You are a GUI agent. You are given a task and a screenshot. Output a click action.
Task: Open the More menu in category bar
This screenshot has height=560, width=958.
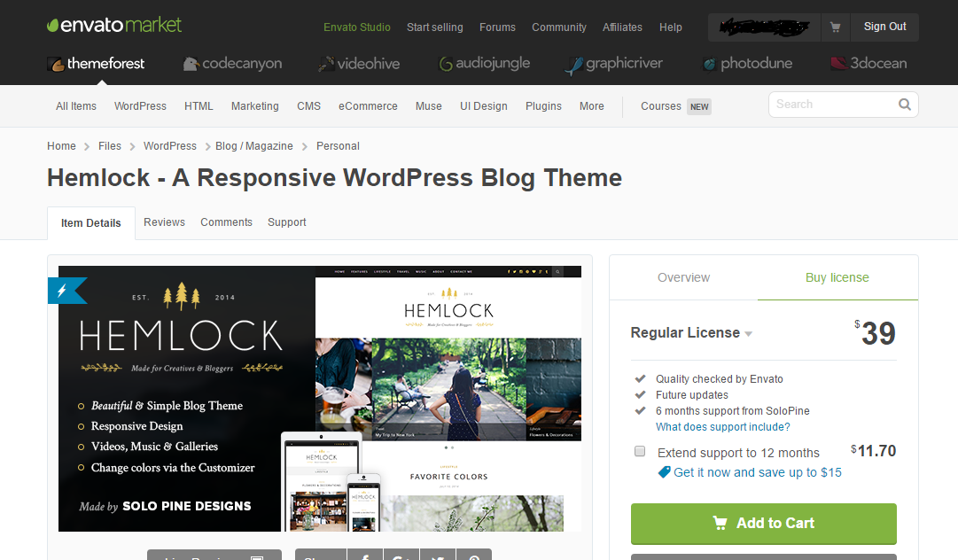pyautogui.click(x=591, y=106)
